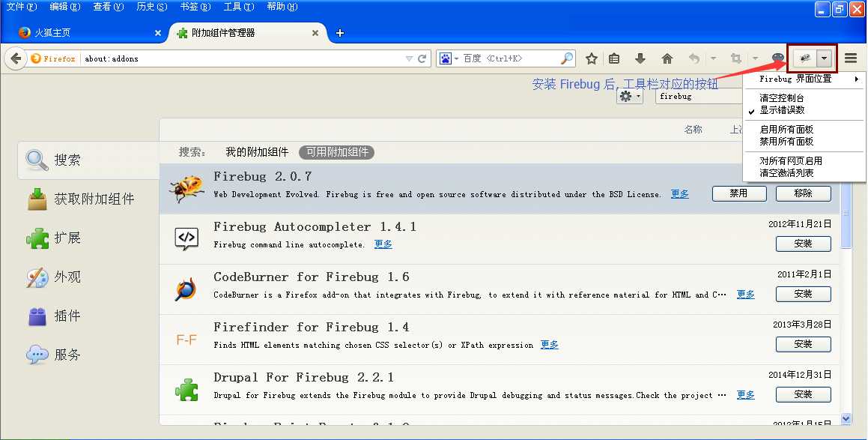Click the Firefox identity icon in address bar

[53, 58]
